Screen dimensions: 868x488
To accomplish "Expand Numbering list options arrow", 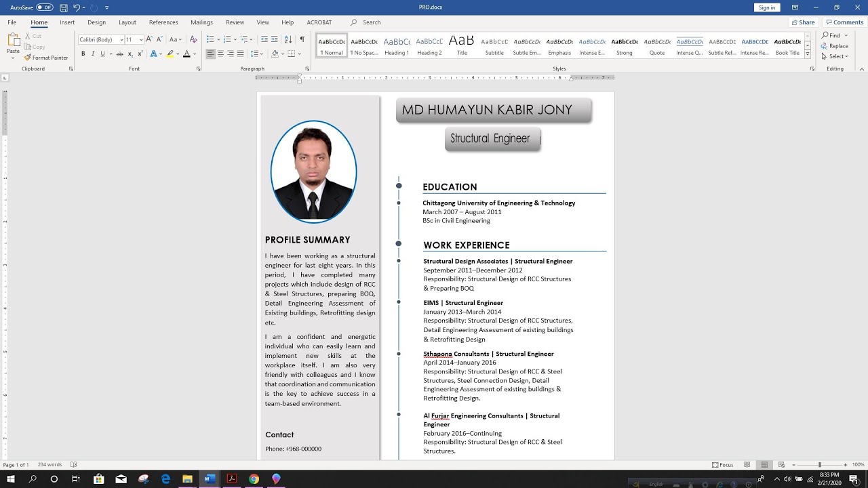I will (235, 39).
